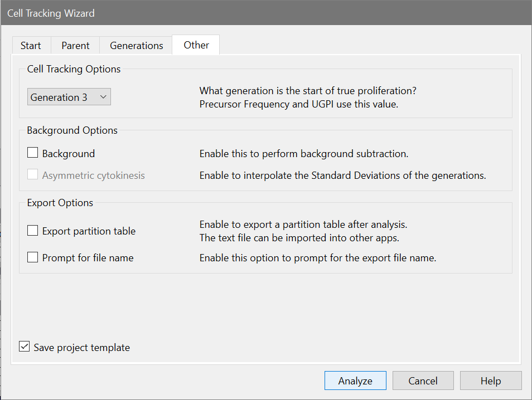Toggle the Asymmetric cytokinesis checkbox
Viewport: 532px width, 400px height.
[x=33, y=175]
